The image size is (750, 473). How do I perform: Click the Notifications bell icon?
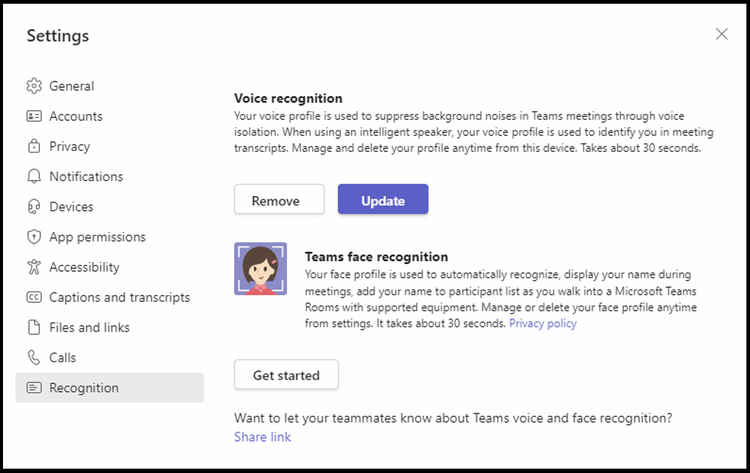point(34,176)
